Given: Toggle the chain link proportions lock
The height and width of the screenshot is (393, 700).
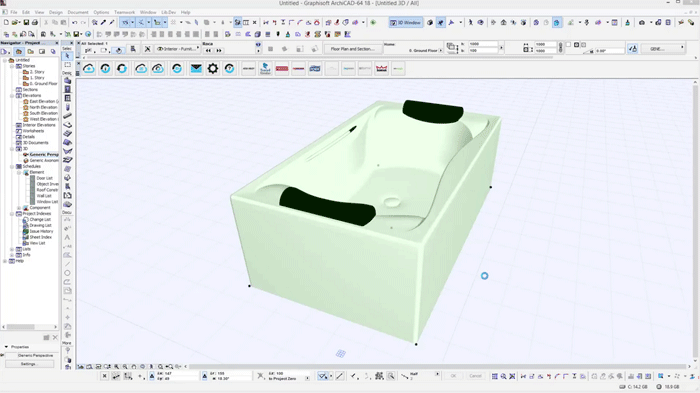Looking at the screenshot, I should pos(561,47).
